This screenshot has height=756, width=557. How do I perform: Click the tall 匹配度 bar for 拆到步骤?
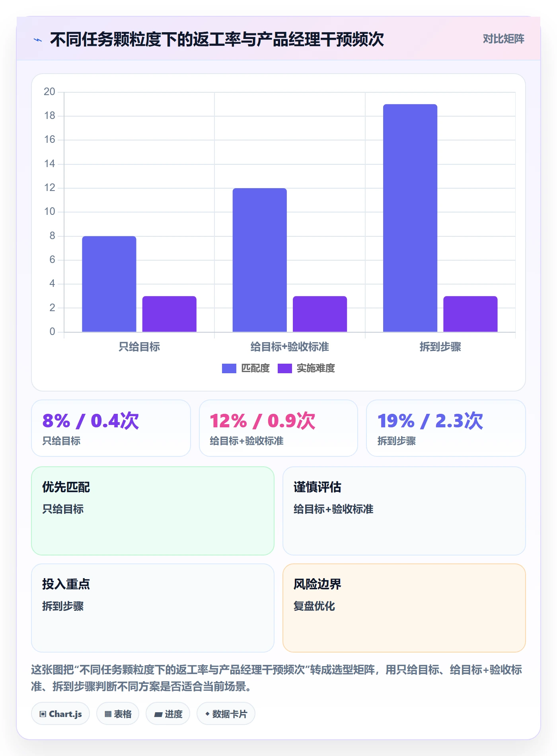point(410,218)
